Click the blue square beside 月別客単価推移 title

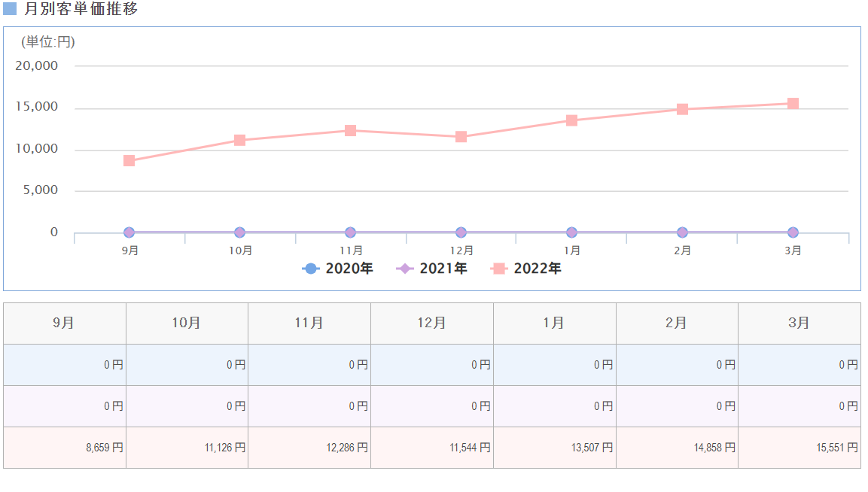tap(10, 9)
